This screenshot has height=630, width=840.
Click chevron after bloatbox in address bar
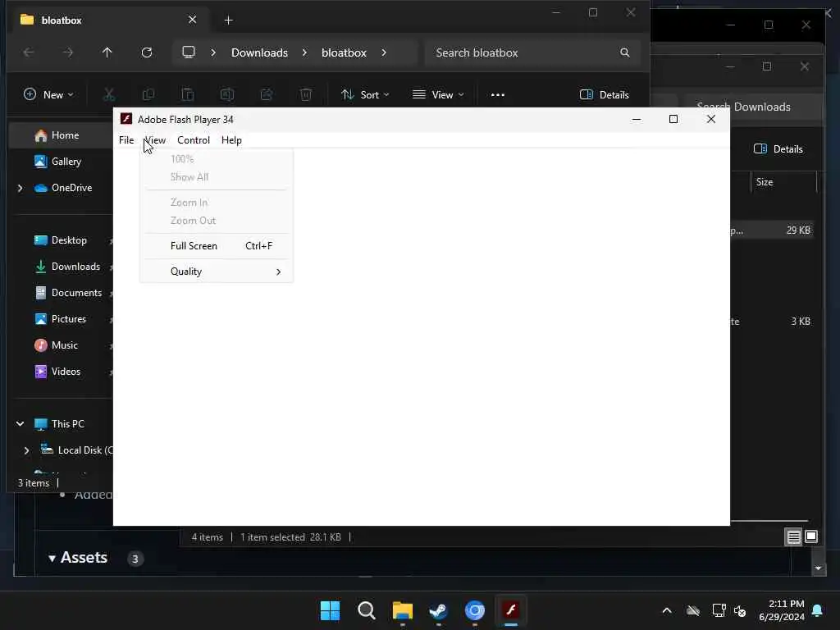pos(384,52)
